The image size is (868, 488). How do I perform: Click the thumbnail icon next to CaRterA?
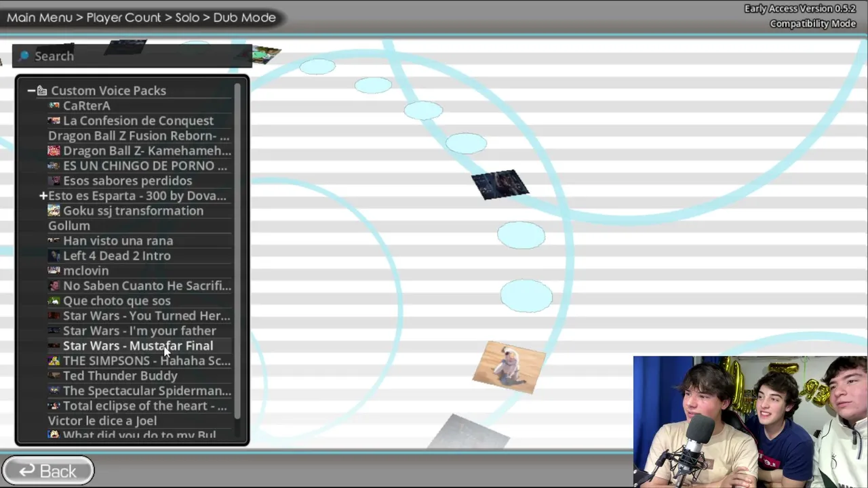tap(54, 106)
